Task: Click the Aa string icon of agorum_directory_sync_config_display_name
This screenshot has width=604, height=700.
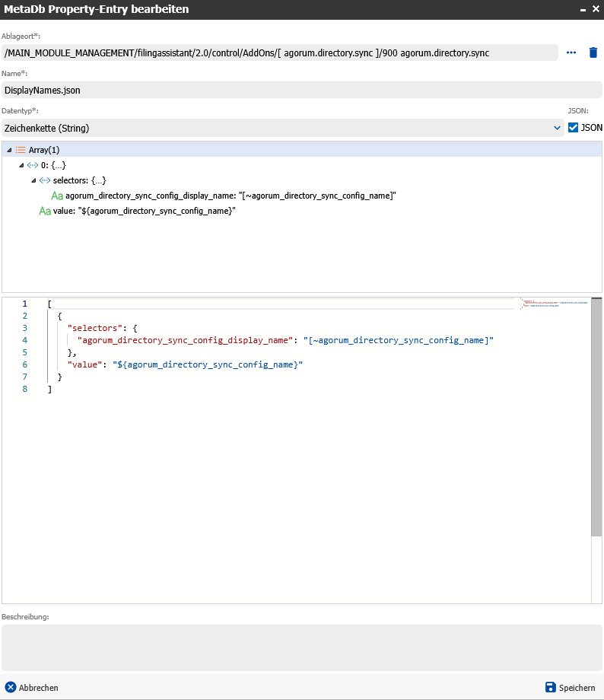Action: [57, 196]
